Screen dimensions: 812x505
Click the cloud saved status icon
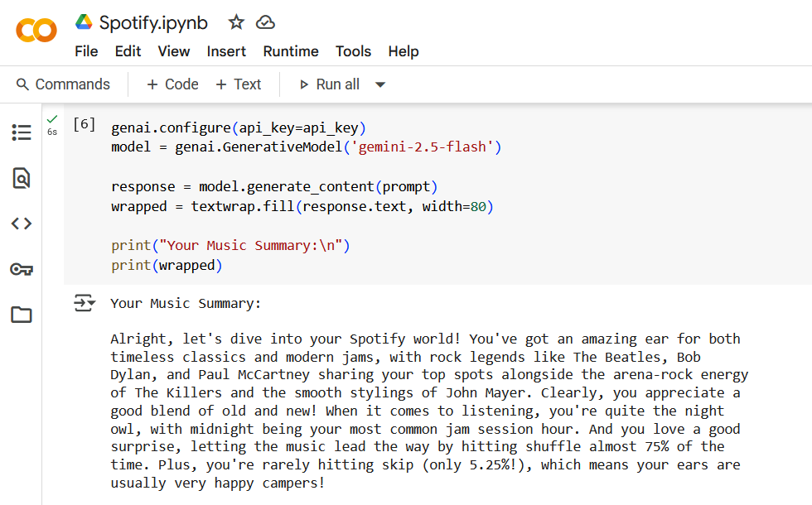[x=265, y=22]
